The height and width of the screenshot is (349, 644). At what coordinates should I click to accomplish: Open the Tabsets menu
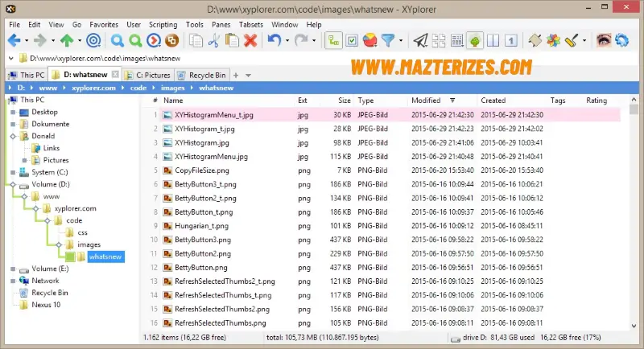251,25
